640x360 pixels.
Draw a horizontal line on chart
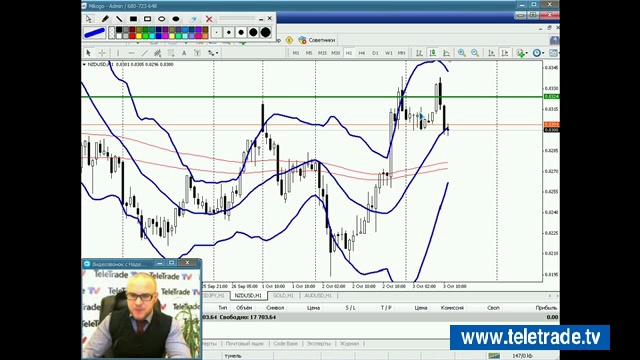click(132, 53)
